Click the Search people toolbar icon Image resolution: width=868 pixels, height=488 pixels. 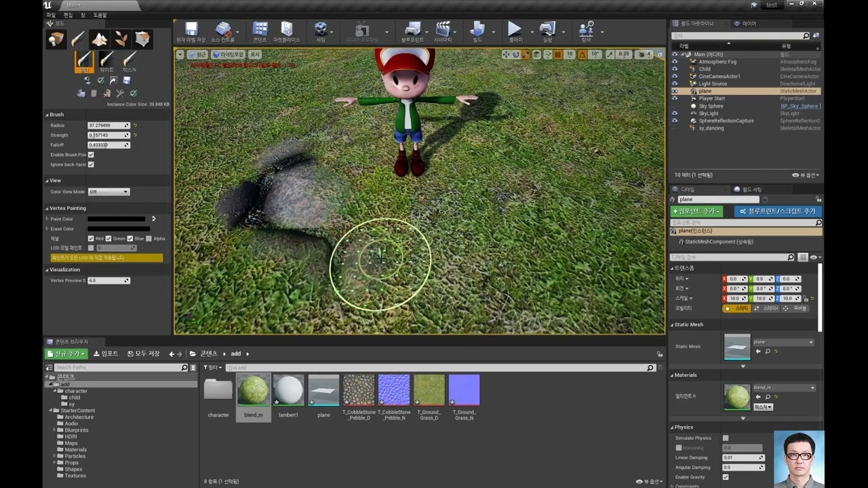pyautogui.click(x=587, y=31)
